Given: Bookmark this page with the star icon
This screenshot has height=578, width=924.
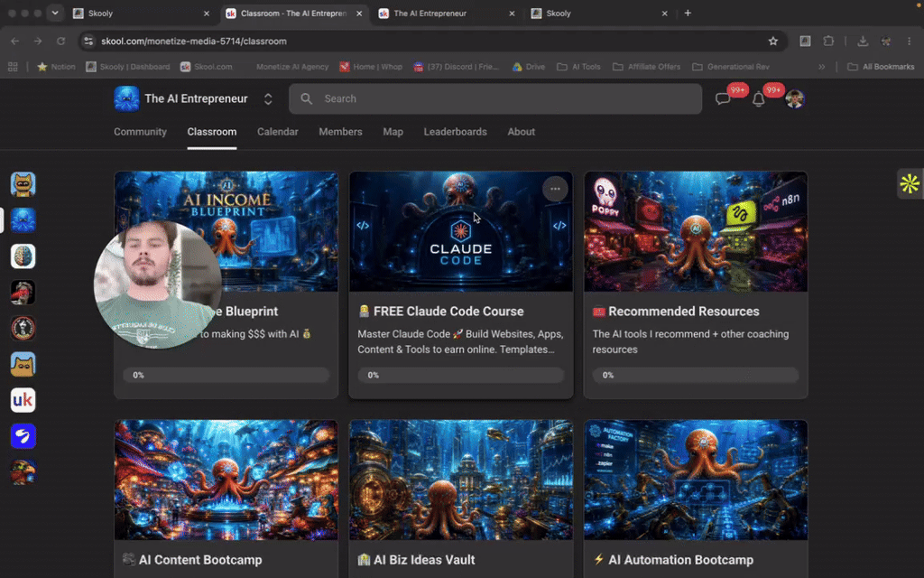Looking at the screenshot, I should tap(773, 41).
